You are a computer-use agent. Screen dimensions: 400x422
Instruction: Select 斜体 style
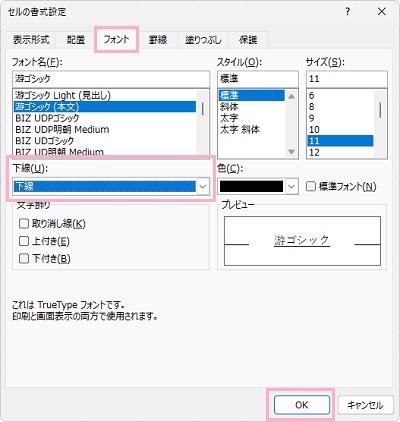[x=252, y=107]
